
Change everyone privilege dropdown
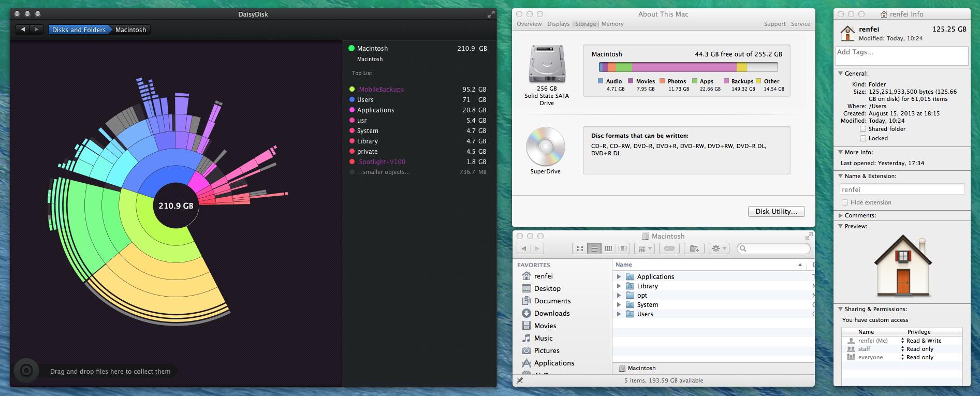[x=930, y=357]
